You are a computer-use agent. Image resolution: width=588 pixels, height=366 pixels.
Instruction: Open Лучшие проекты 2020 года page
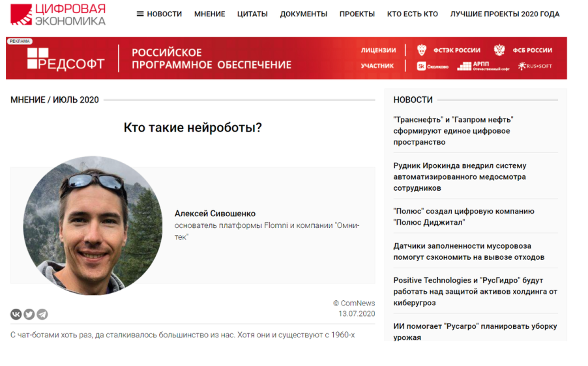tap(505, 14)
